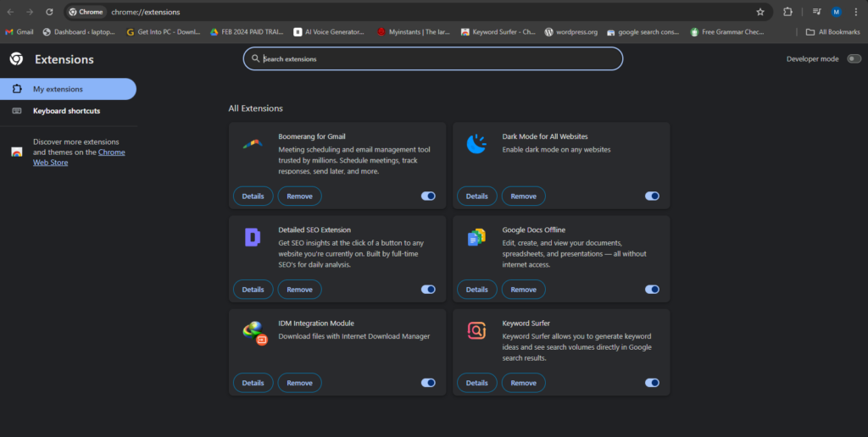This screenshot has height=437, width=868.
Task: Remove Google Docs Offline
Action: tap(523, 290)
